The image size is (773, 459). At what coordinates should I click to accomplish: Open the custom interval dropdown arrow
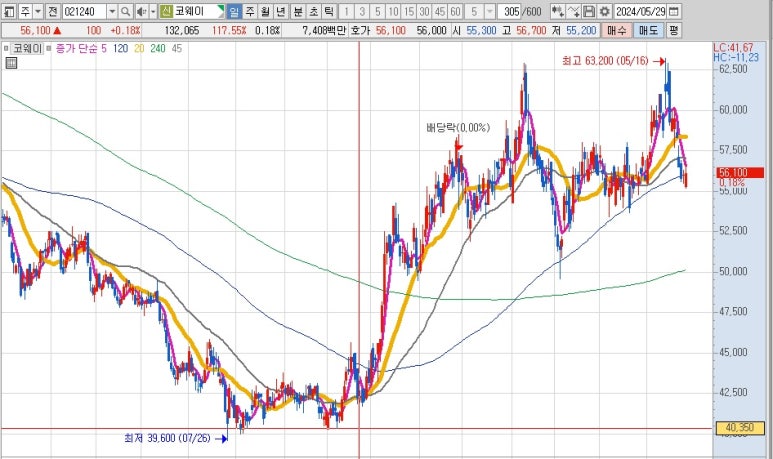[x=490, y=11]
